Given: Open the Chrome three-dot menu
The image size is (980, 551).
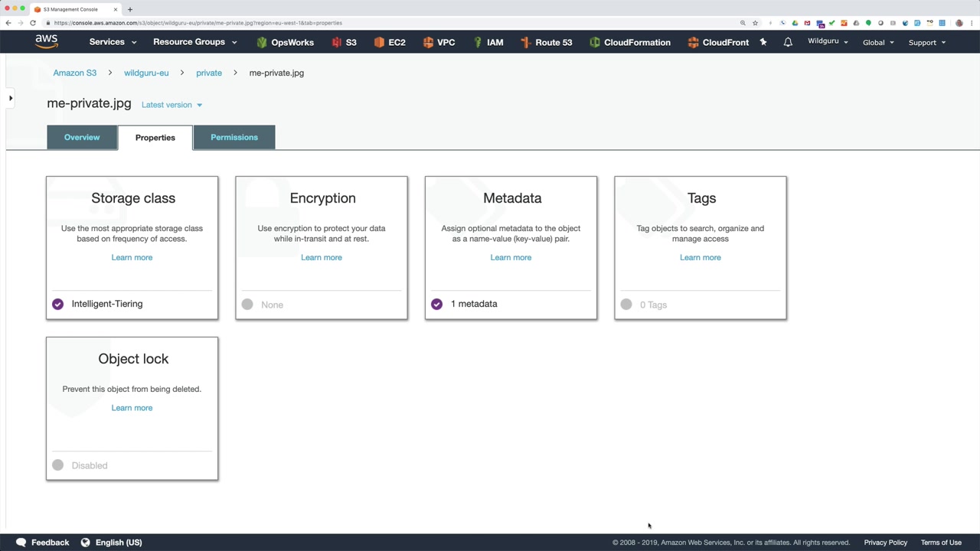Looking at the screenshot, I should (x=972, y=23).
